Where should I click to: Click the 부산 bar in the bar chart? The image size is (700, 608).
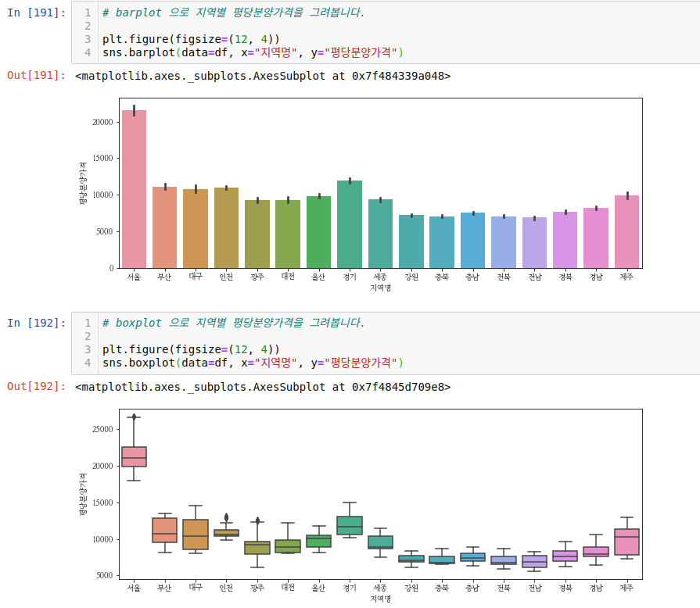coord(165,227)
